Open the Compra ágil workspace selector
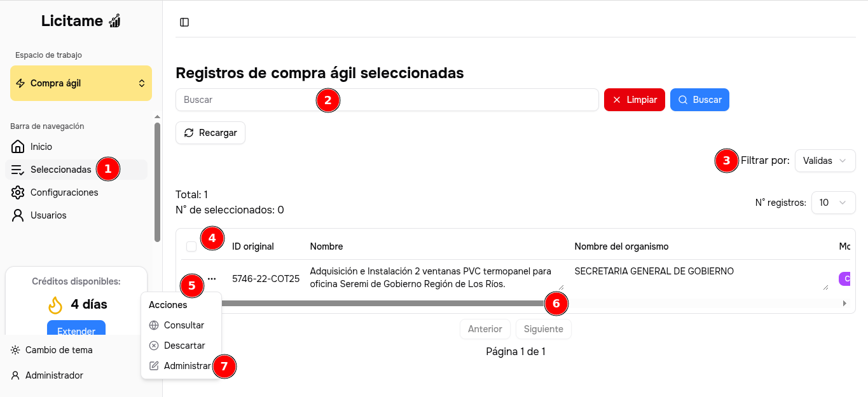This screenshot has width=868, height=397. pyautogui.click(x=81, y=83)
